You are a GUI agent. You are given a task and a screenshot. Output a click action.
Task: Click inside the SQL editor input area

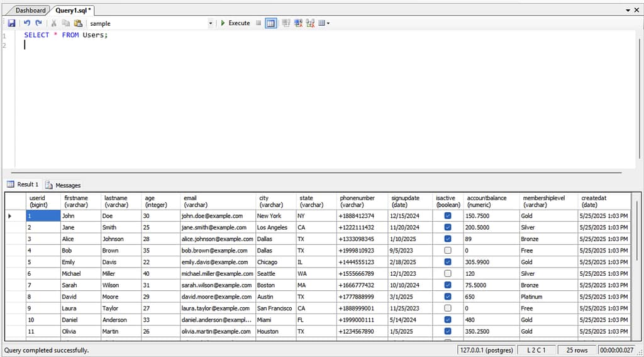[x=326, y=99]
